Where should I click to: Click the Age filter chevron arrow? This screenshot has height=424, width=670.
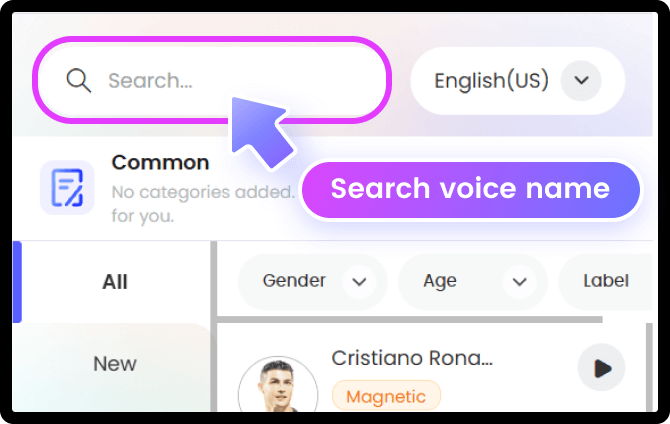(519, 282)
